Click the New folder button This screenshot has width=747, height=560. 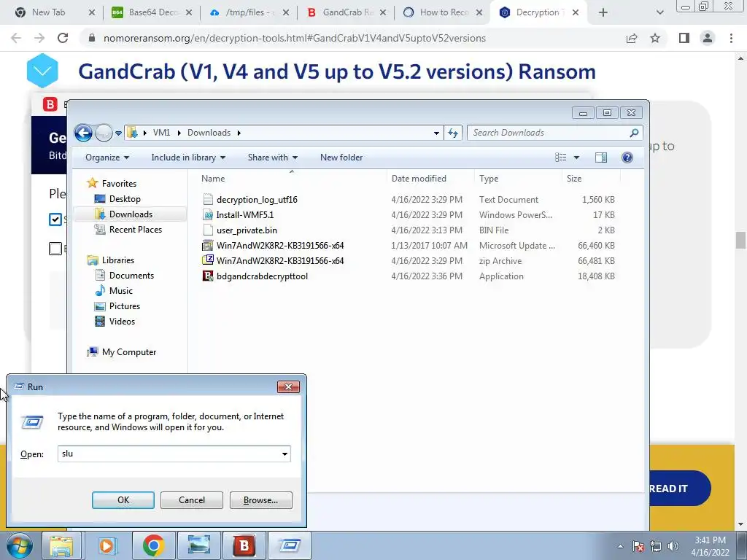click(341, 157)
